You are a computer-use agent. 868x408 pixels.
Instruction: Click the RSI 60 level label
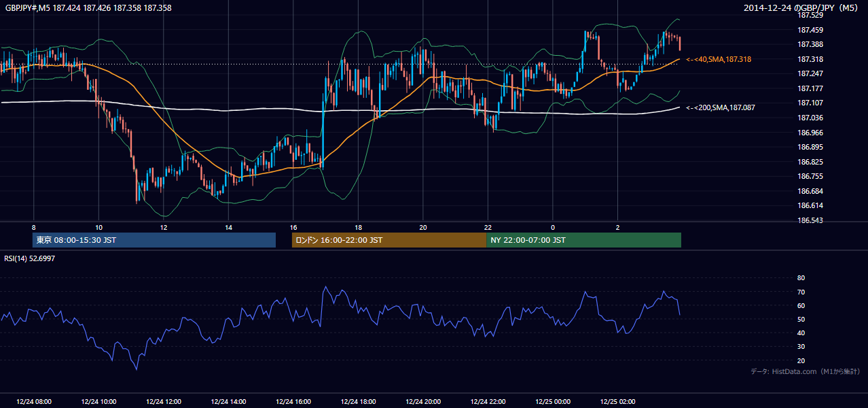point(801,305)
